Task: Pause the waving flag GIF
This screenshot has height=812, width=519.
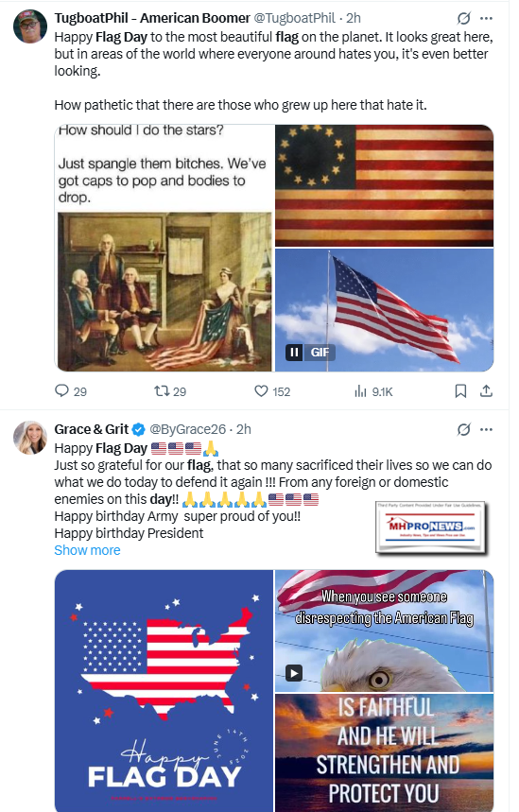Action: (294, 353)
